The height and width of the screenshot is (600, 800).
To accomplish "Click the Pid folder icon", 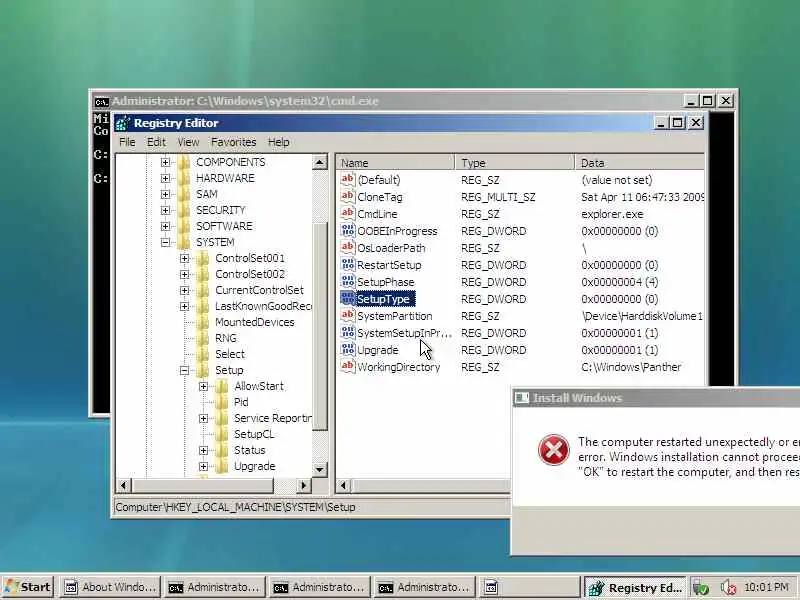I will (x=222, y=402).
